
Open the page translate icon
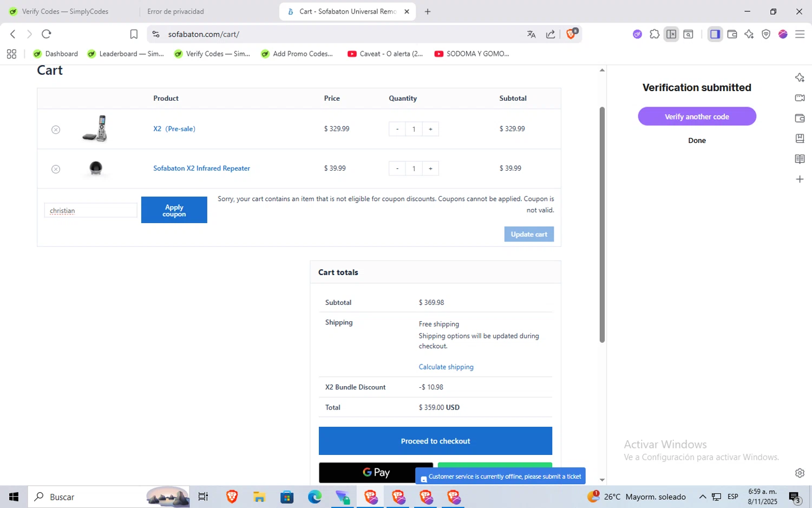click(x=531, y=34)
